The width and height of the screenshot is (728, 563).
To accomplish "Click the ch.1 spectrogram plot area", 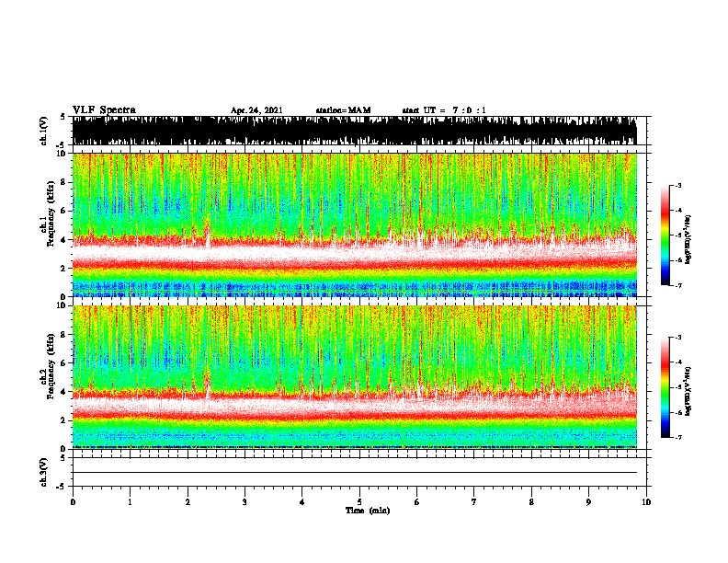I will (355, 224).
